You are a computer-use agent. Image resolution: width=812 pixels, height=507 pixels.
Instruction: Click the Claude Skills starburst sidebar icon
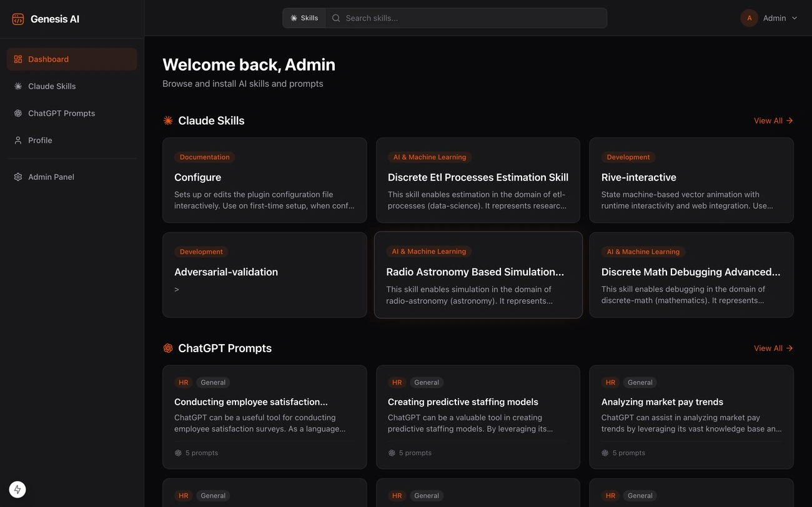pos(18,86)
